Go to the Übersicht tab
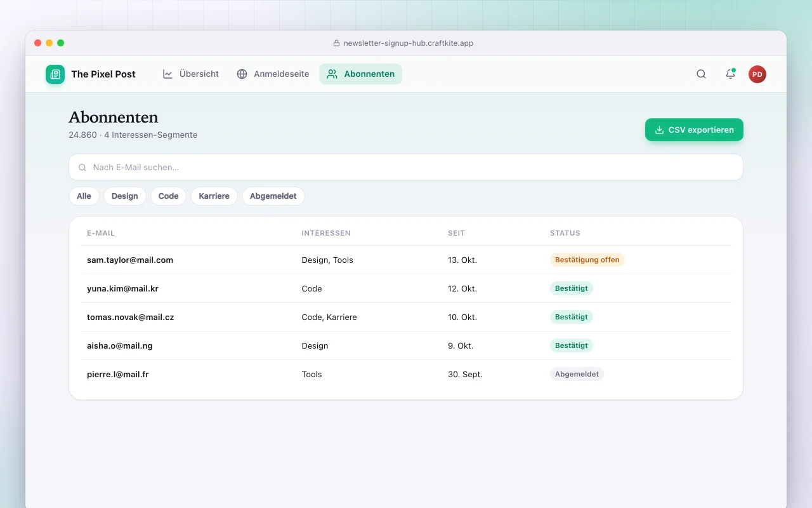The image size is (812, 508). tap(191, 74)
